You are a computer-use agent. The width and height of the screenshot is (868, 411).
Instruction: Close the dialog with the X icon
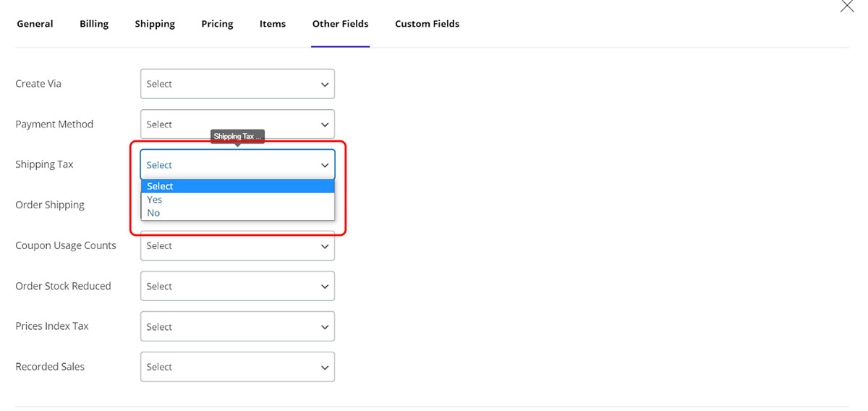[x=846, y=6]
